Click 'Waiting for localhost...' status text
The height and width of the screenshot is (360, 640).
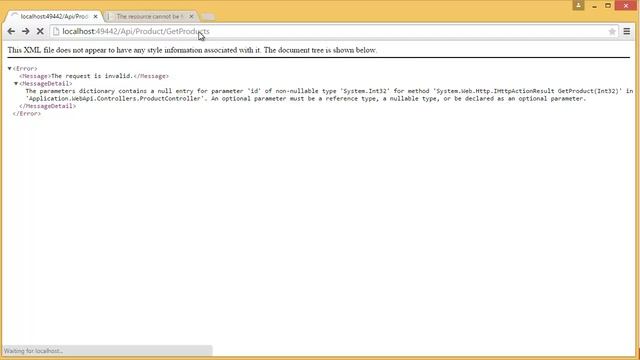(x=33, y=351)
